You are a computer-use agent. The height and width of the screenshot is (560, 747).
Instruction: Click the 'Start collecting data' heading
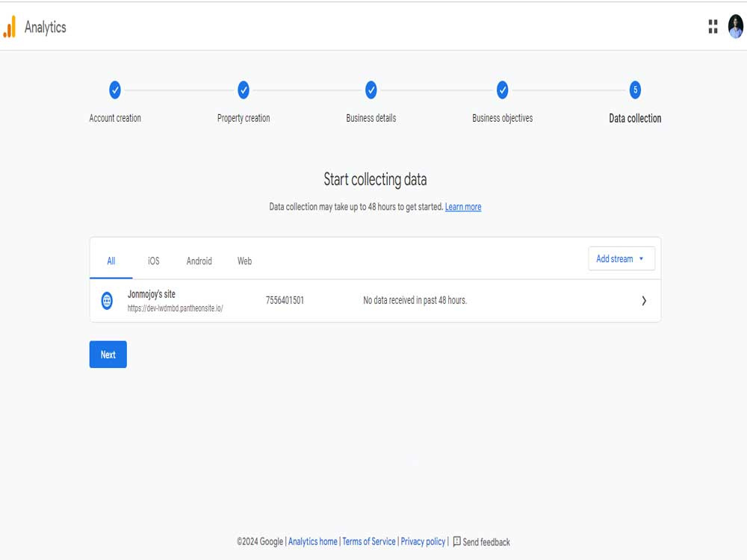click(x=375, y=179)
